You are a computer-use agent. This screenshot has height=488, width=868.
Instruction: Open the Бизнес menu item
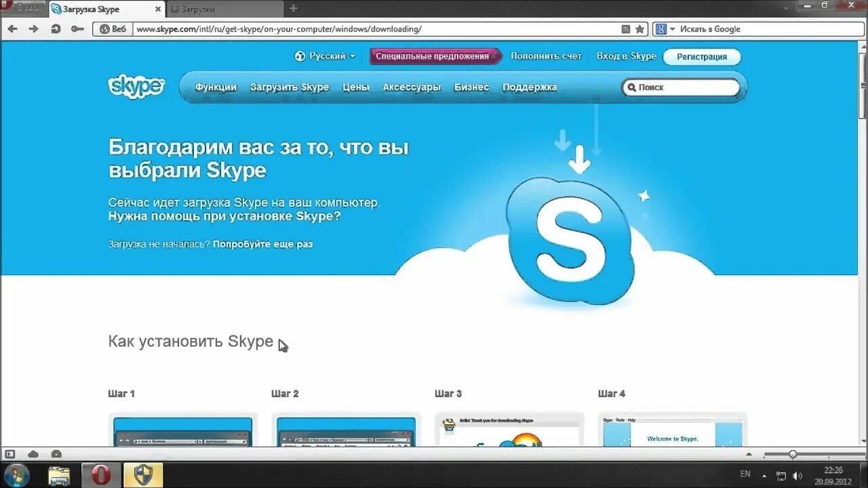click(x=471, y=87)
